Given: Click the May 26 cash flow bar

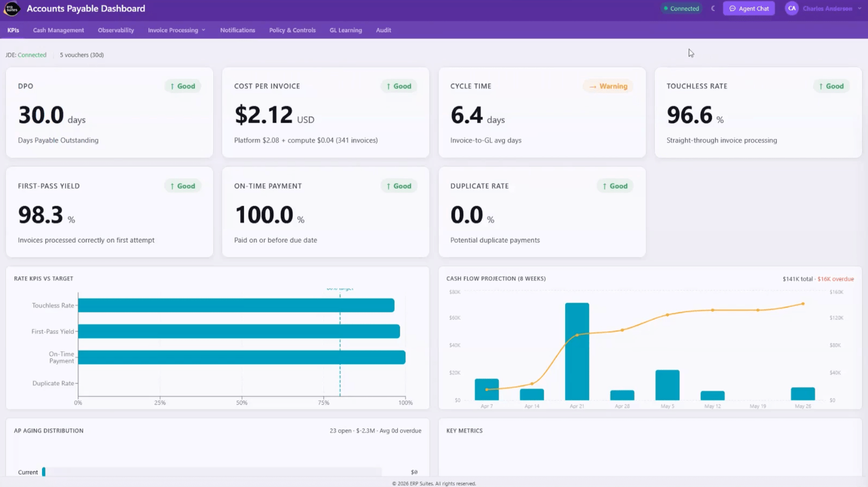Looking at the screenshot, I should tap(802, 394).
